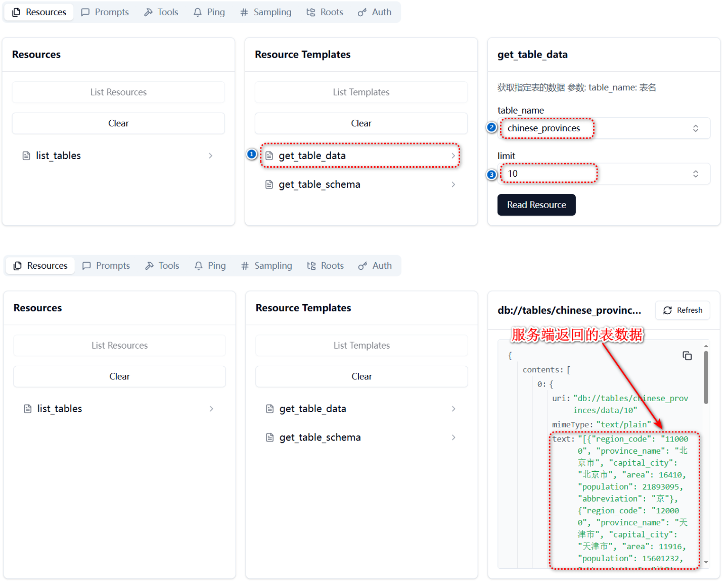Open Ping tab in top panel
This screenshot has width=728, height=588.
pyautogui.click(x=209, y=12)
